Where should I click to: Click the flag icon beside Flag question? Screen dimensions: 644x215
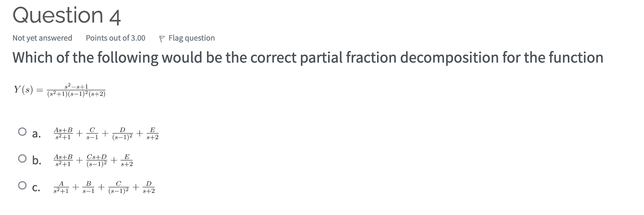click(x=163, y=38)
